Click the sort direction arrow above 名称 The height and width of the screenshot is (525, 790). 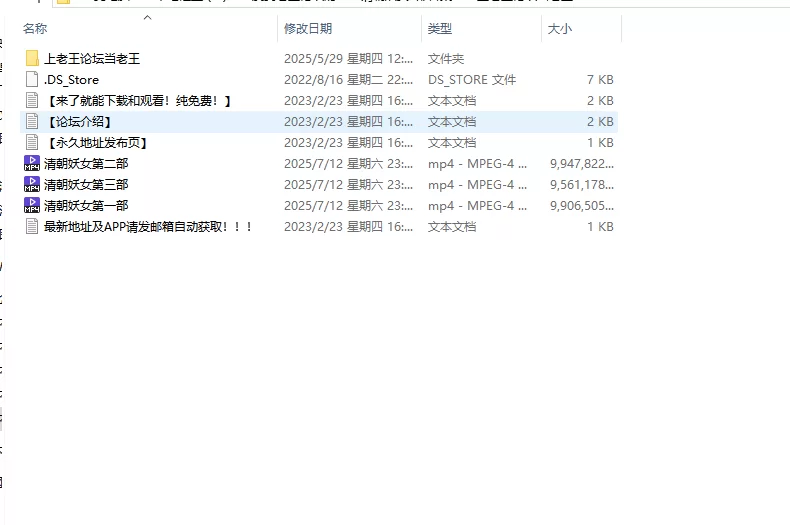pyautogui.click(x=148, y=18)
